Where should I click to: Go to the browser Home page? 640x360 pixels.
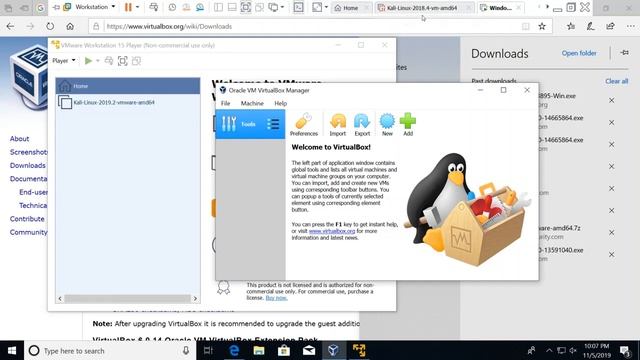70,26
